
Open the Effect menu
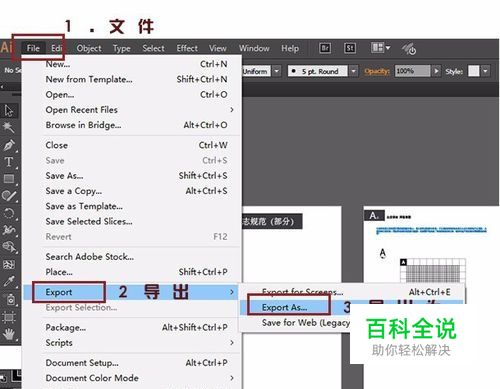coord(187,49)
